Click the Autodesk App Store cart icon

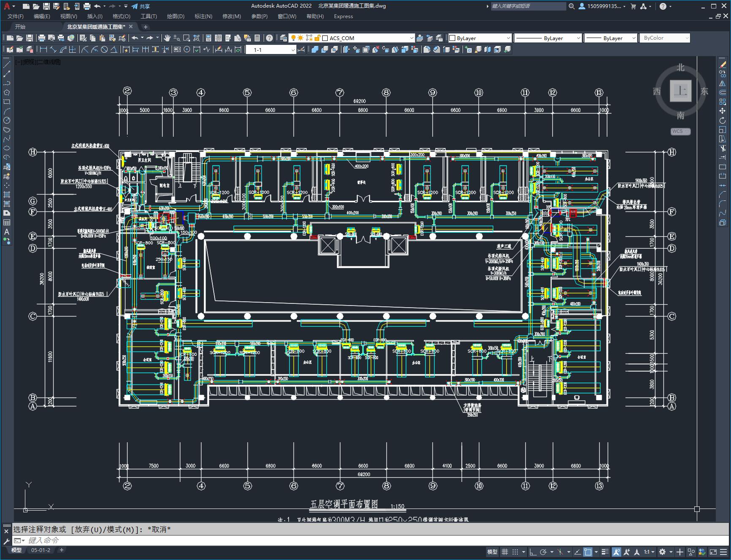pos(633,6)
